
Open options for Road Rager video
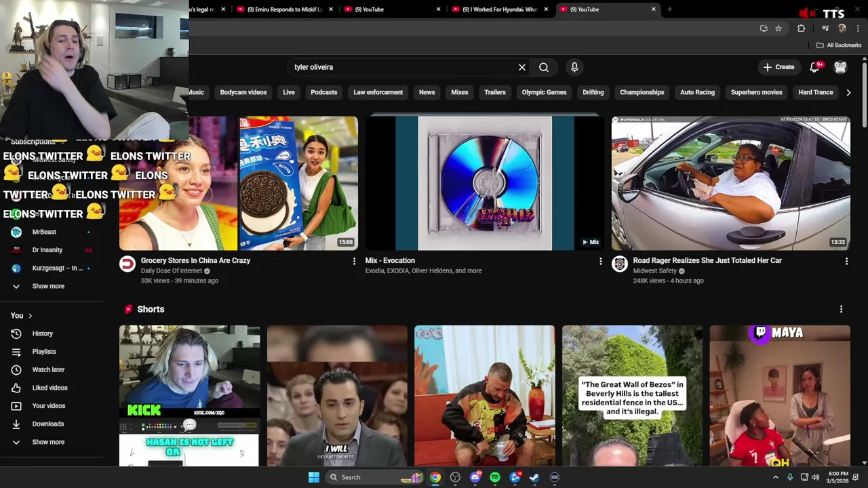pos(846,261)
